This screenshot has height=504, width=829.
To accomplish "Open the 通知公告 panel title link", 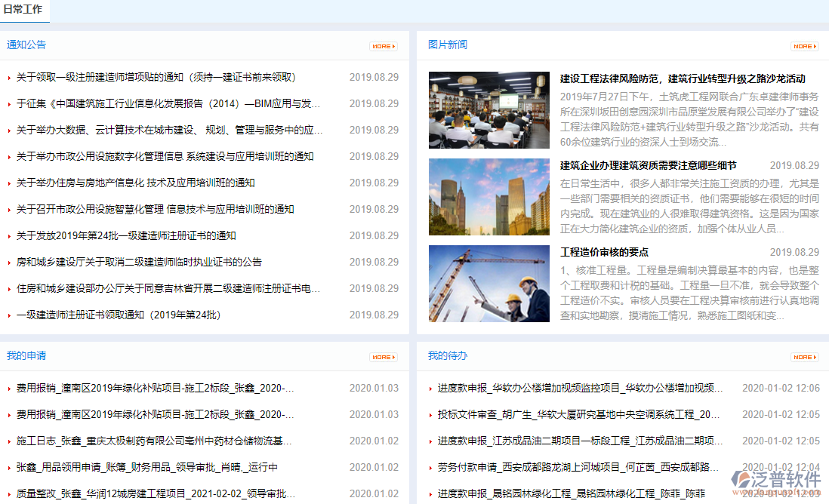I will pos(26,45).
